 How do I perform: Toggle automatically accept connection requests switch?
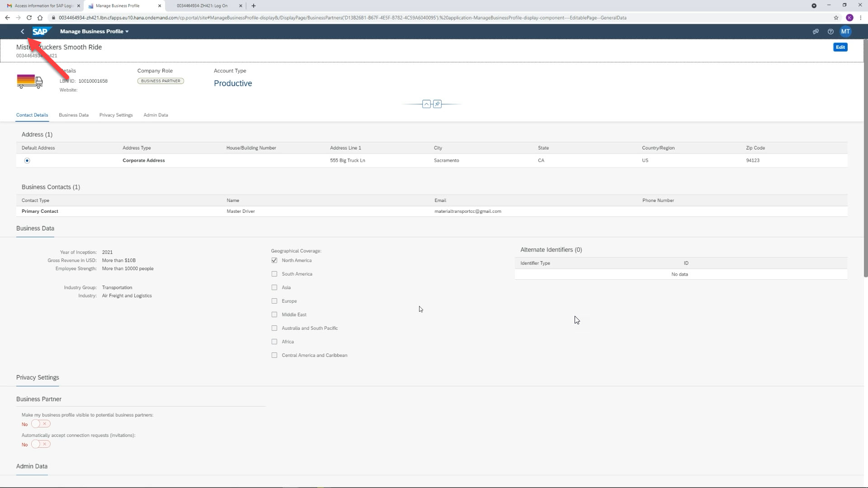pyautogui.click(x=41, y=444)
